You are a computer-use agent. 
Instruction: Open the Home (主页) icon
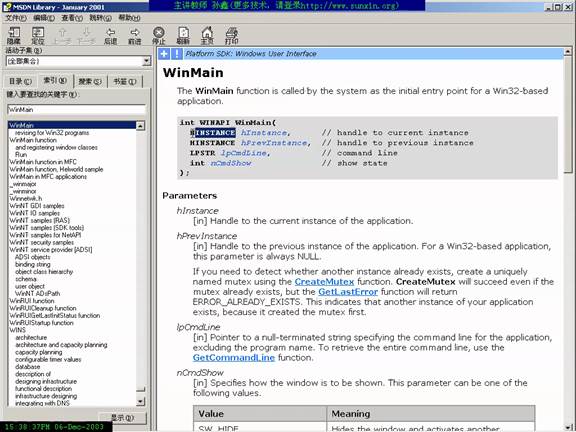(207, 36)
